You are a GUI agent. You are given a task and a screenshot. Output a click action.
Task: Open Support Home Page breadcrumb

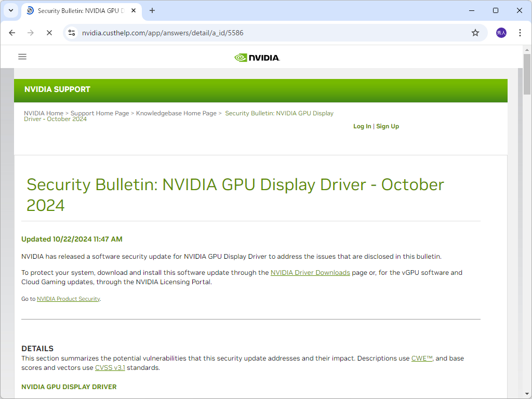click(x=100, y=113)
